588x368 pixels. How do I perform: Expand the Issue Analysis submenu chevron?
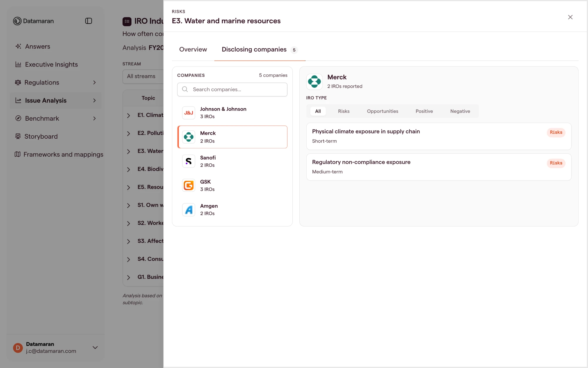coord(94,100)
